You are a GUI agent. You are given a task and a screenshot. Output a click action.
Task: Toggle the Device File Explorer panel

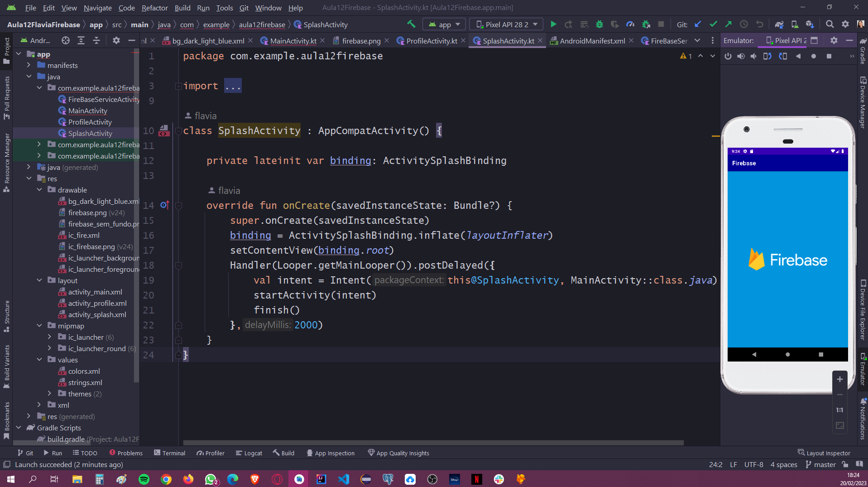coord(863,309)
